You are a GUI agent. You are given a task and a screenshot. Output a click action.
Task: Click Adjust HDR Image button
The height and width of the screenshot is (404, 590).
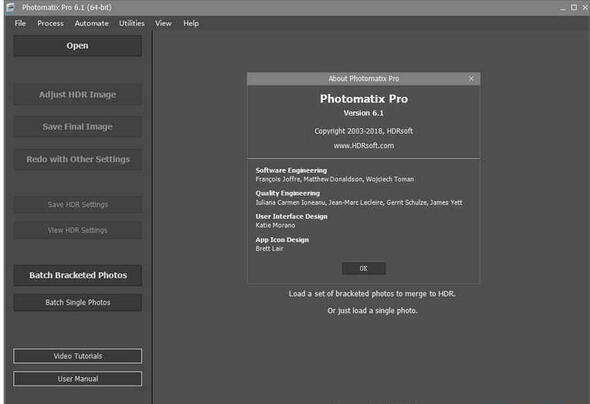(78, 94)
